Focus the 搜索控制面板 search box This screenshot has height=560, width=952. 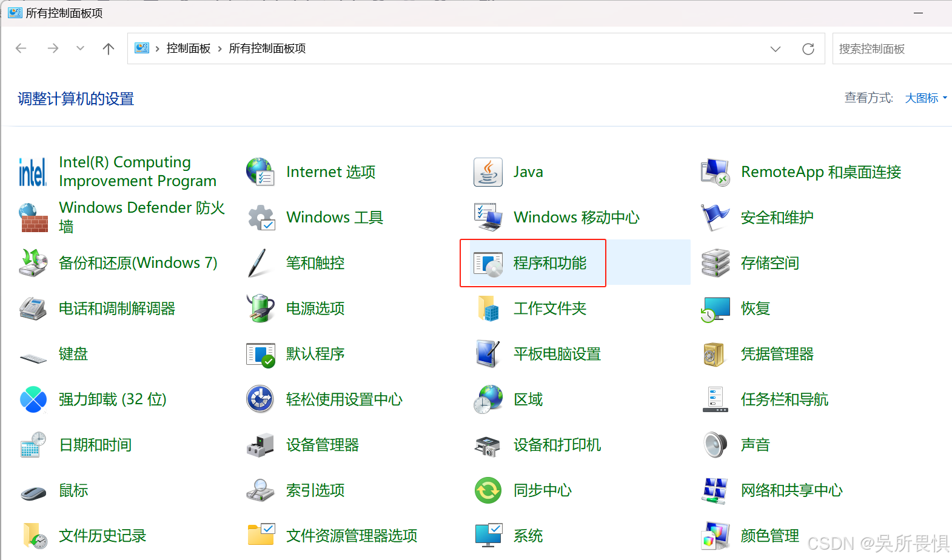[892, 48]
